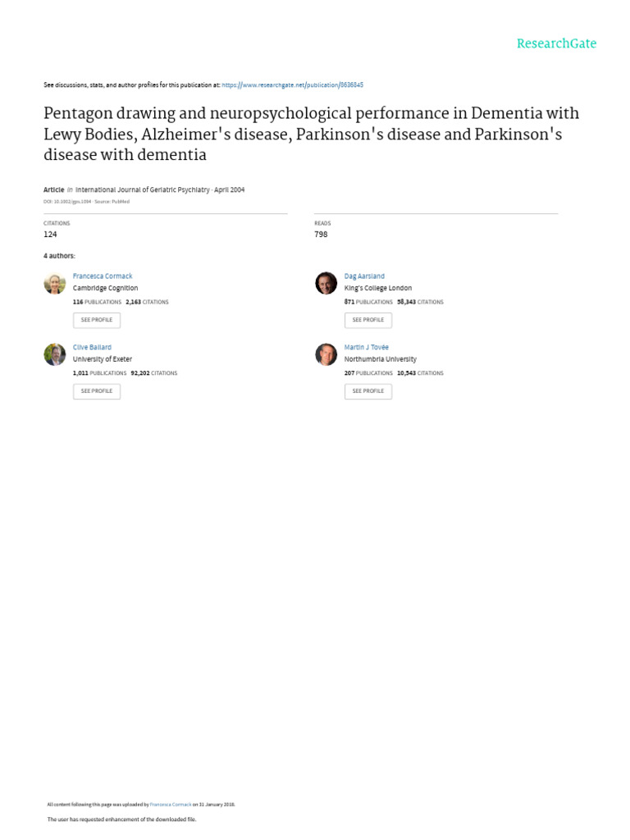Click the reads count 798
Screen dimensions: 630x840
(x=321, y=234)
